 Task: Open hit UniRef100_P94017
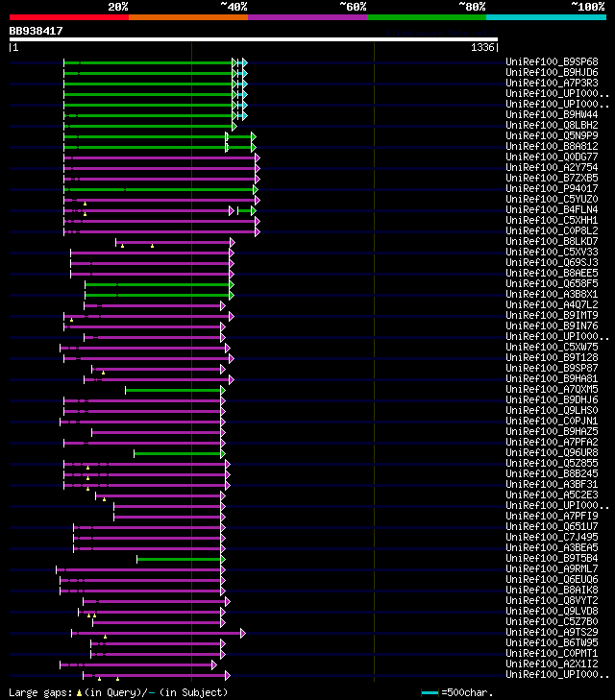click(552, 188)
